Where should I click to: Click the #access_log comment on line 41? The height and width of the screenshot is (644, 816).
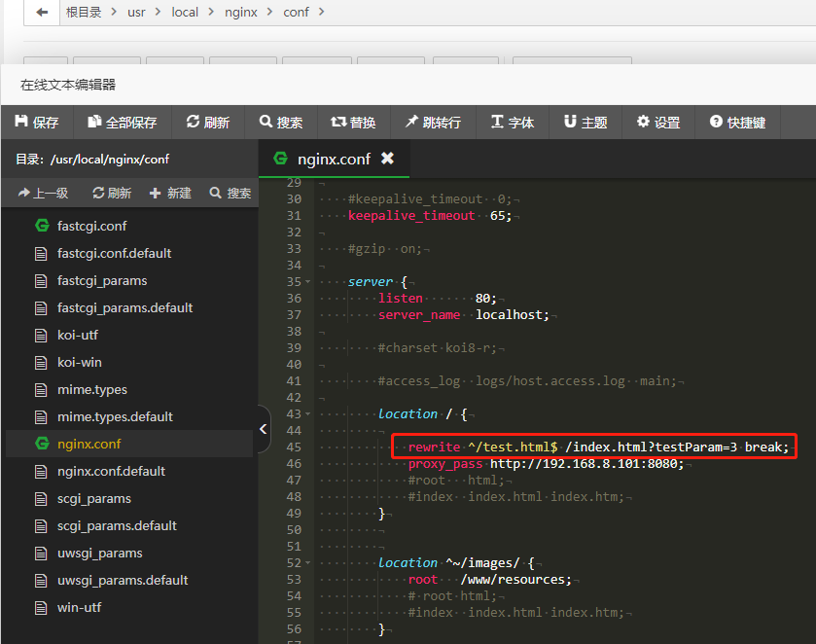tap(527, 381)
